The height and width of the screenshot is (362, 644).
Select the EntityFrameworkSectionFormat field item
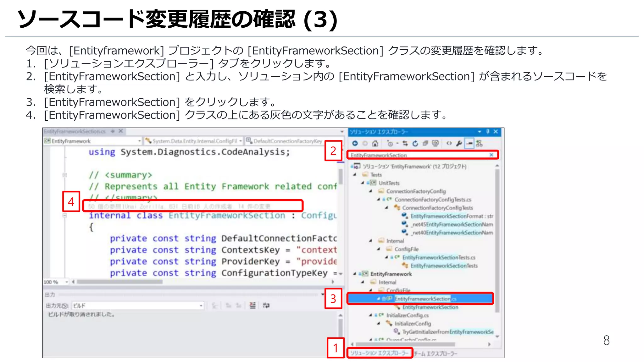click(452, 216)
